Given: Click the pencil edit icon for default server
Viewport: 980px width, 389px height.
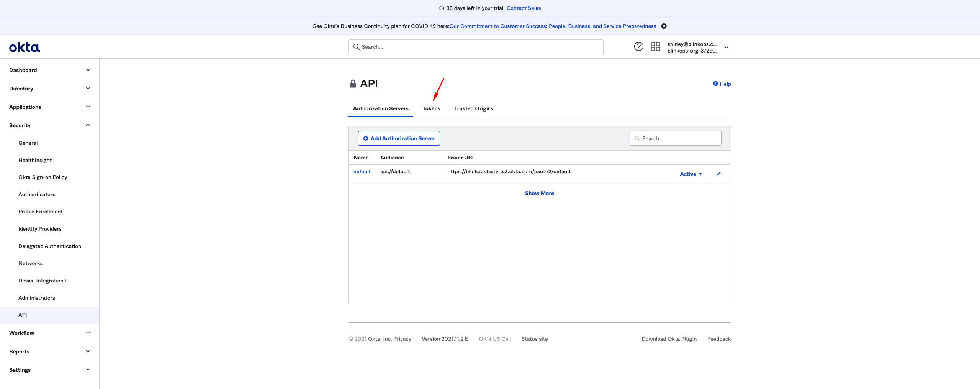Looking at the screenshot, I should (x=718, y=174).
